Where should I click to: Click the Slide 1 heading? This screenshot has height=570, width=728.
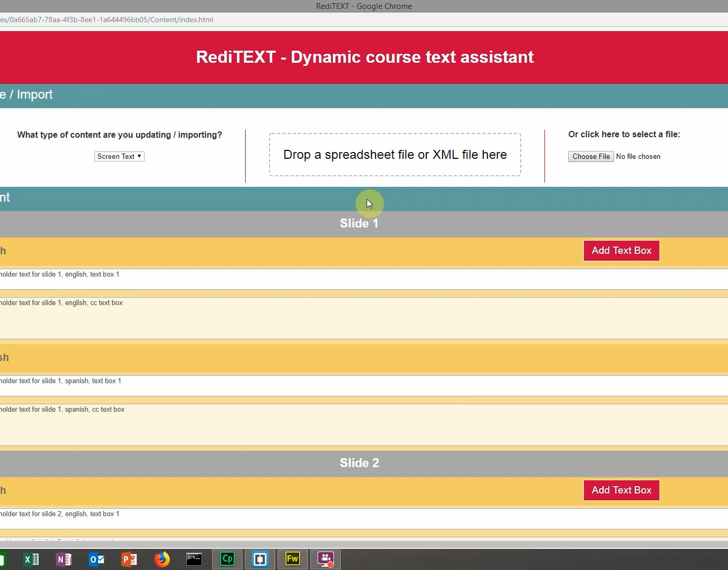pyautogui.click(x=359, y=223)
